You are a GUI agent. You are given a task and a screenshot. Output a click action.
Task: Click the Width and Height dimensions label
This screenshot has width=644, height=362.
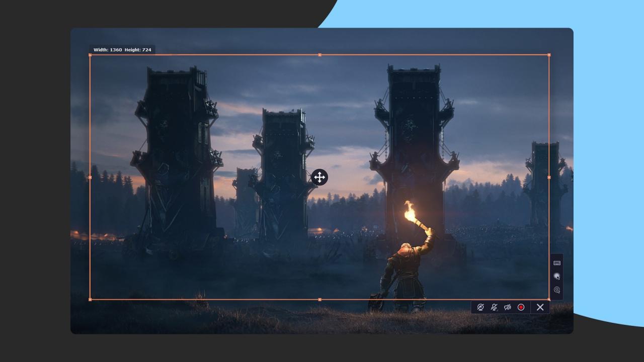click(121, 50)
